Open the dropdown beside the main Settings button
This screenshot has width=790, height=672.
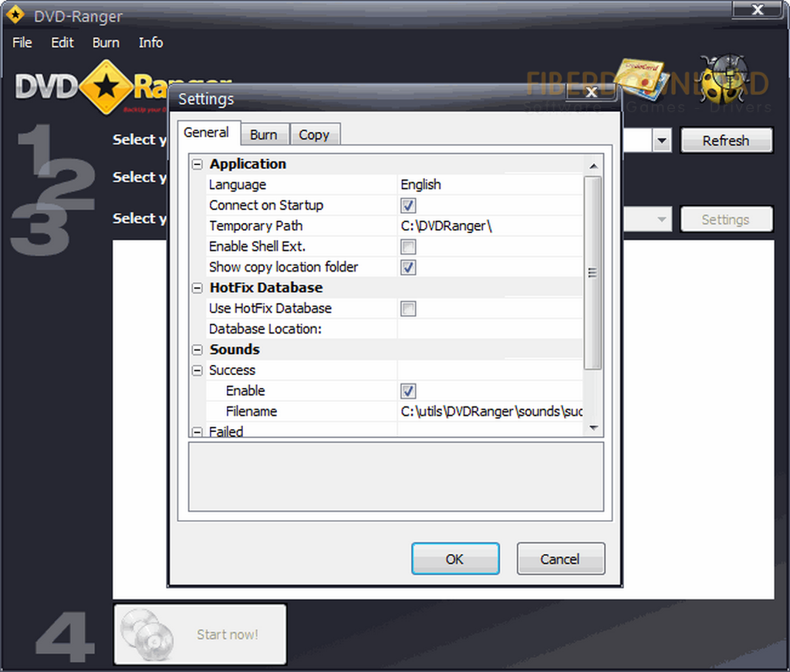click(x=662, y=219)
